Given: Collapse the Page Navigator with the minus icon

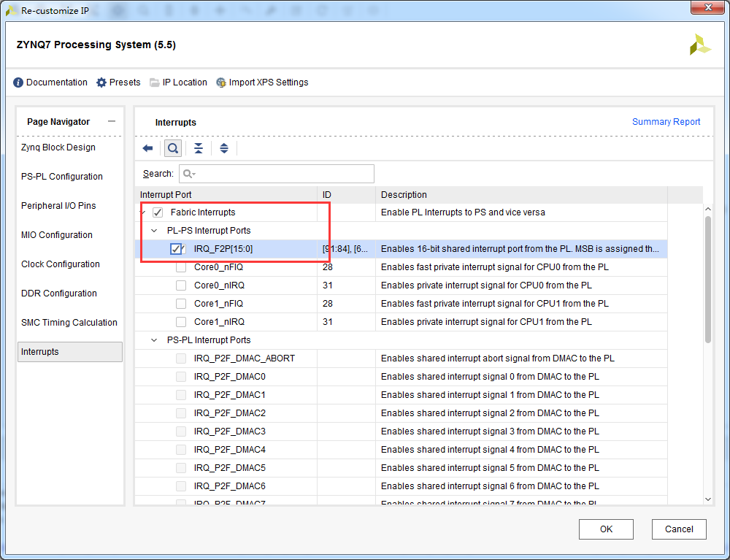Looking at the screenshot, I should pyautogui.click(x=111, y=121).
